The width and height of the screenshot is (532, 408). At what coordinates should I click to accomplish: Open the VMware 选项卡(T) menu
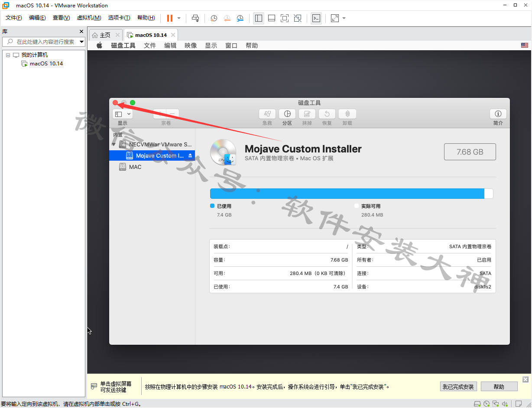click(119, 18)
